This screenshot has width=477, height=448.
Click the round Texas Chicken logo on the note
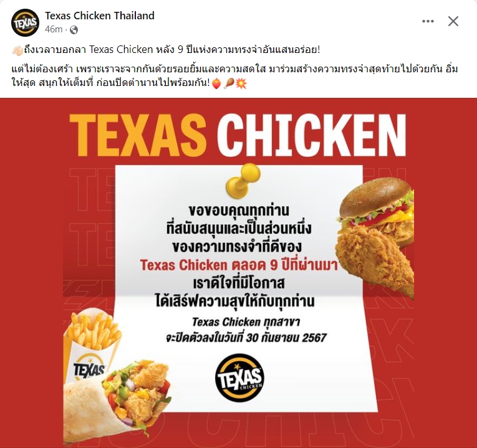tap(239, 377)
